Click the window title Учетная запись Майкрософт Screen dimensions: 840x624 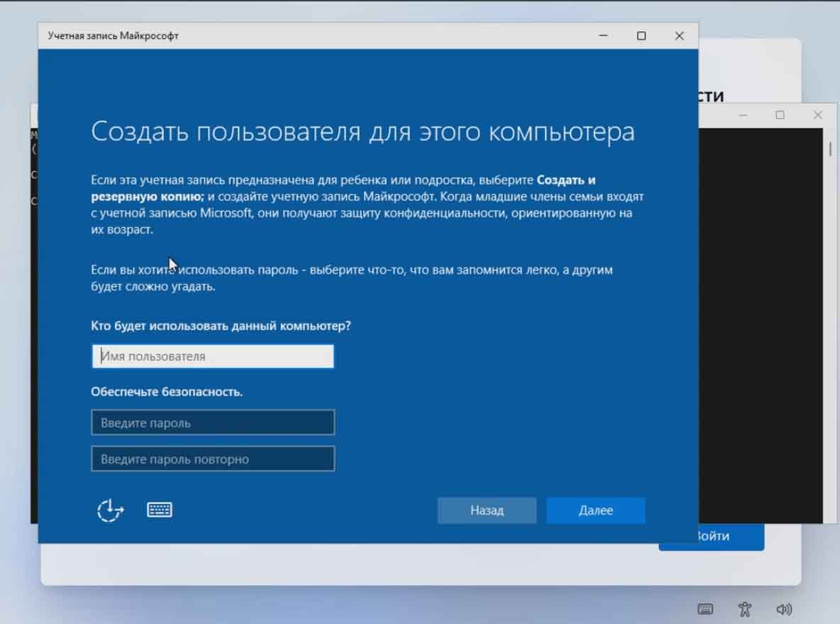[x=113, y=36]
